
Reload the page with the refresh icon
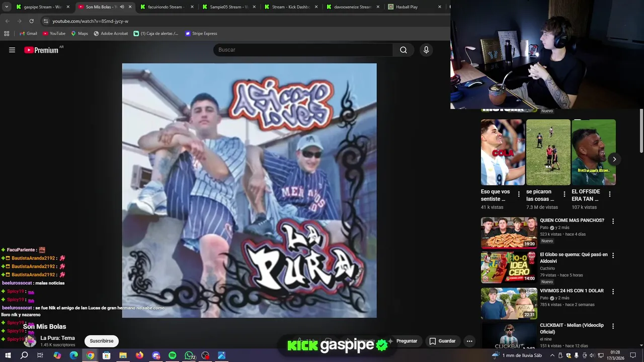click(31, 21)
